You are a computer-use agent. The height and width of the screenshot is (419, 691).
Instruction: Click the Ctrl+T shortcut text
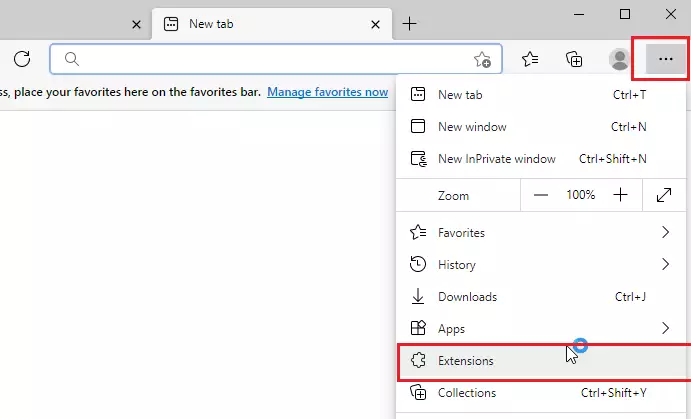[x=629, y=95]
